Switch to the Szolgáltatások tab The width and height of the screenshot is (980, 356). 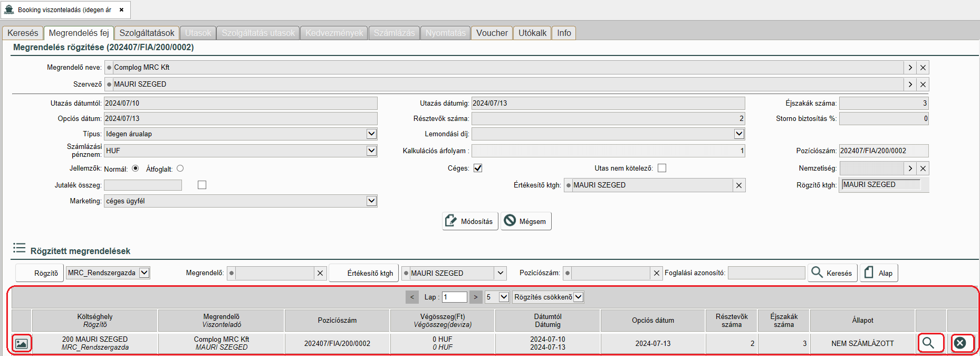(147, 33)
